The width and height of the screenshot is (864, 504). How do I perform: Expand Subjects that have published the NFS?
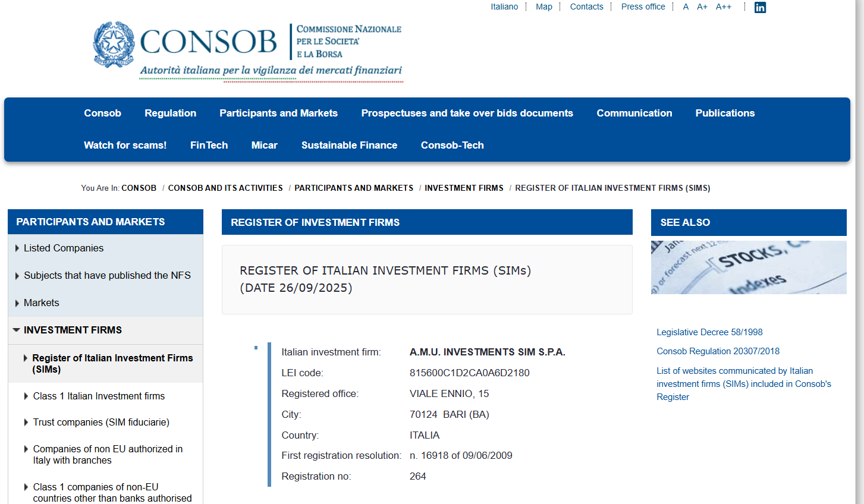107,275
